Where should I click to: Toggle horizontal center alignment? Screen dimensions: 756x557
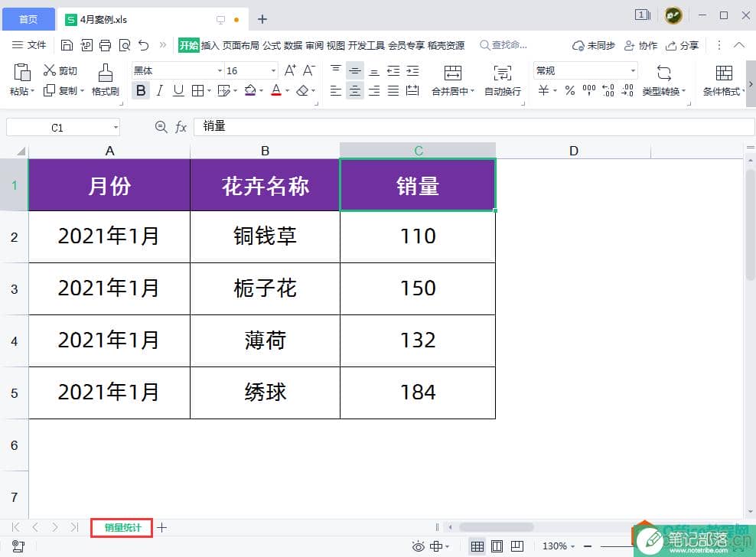[x=355, y=90]
